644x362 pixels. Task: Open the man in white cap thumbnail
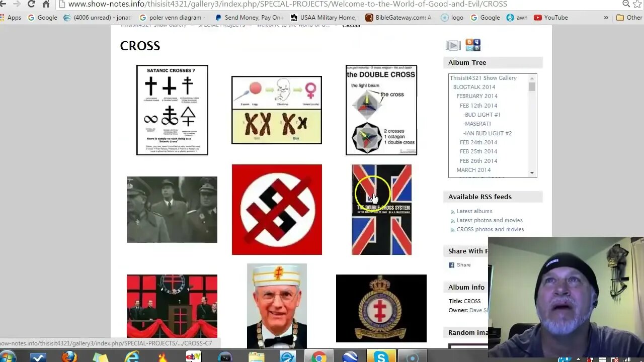[277, 307]
